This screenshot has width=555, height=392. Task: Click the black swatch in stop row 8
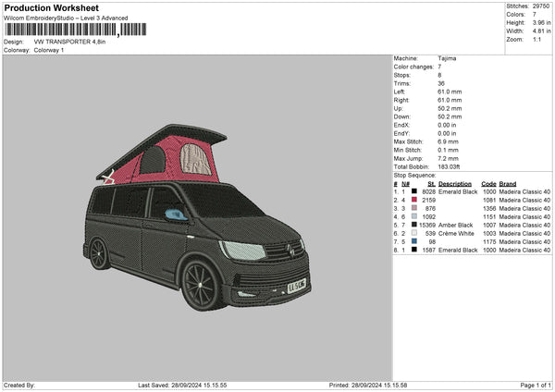point(414,250)
